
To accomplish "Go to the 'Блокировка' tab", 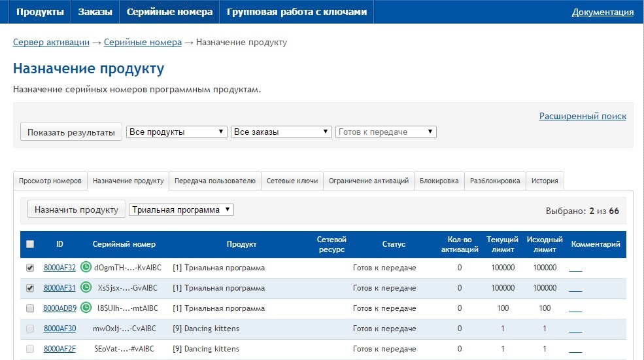I will [x=439, y=181].
